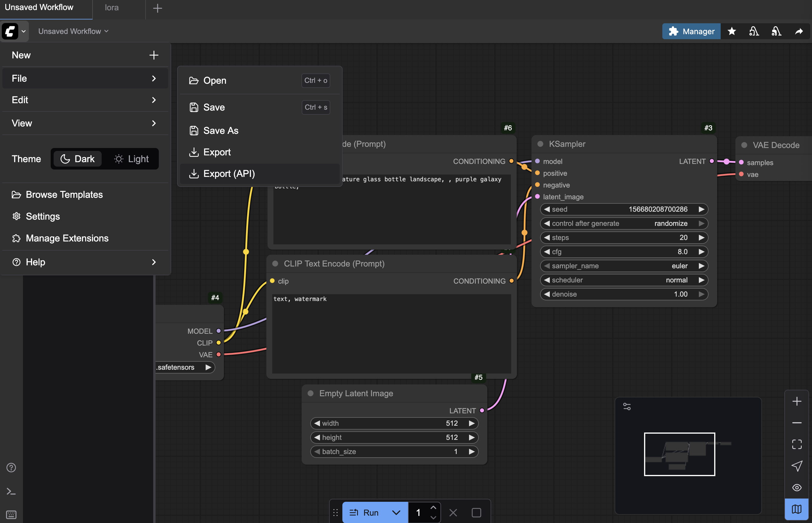
Task: Click the zoom in plus icon on canvas
Action: click(x=796, y=402)
